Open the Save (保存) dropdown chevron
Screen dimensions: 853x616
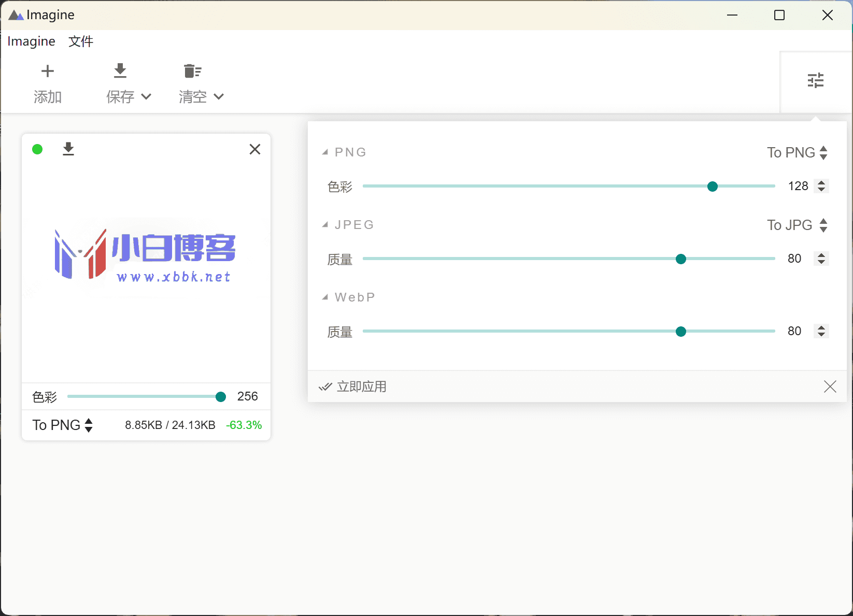[x=146, y=96]
